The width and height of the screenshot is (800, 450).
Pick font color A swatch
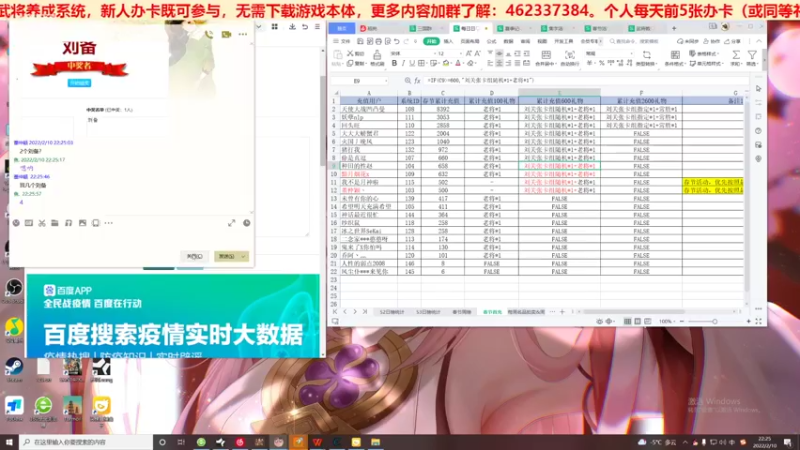tap(458, 63)
